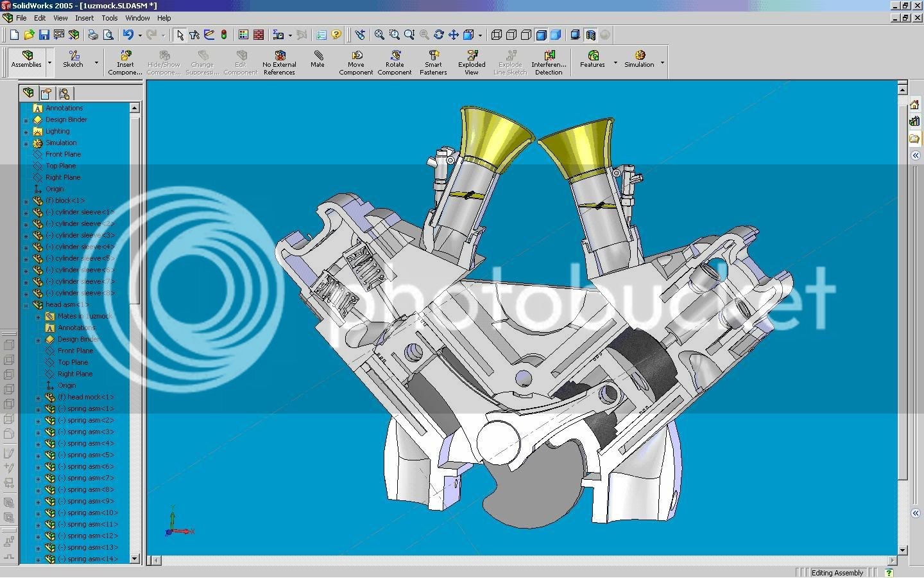Viewport: 924px width, 578px height.
Task: Open Print Preview with the magnifier-page icon
Action: 108,35
